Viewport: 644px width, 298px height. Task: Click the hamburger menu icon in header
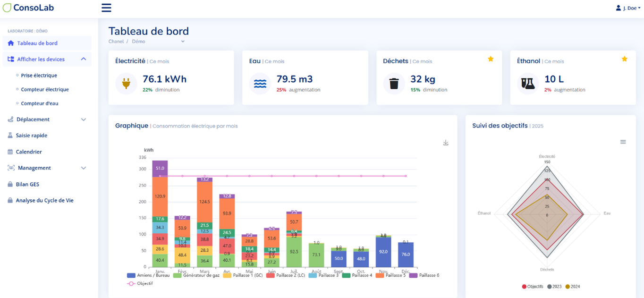click(106, 8)
